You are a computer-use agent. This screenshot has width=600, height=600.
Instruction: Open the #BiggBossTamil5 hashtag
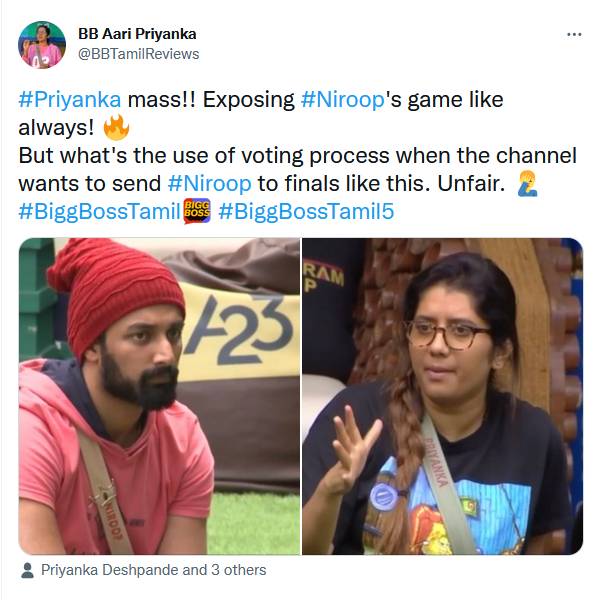click(x=306, y=211)
